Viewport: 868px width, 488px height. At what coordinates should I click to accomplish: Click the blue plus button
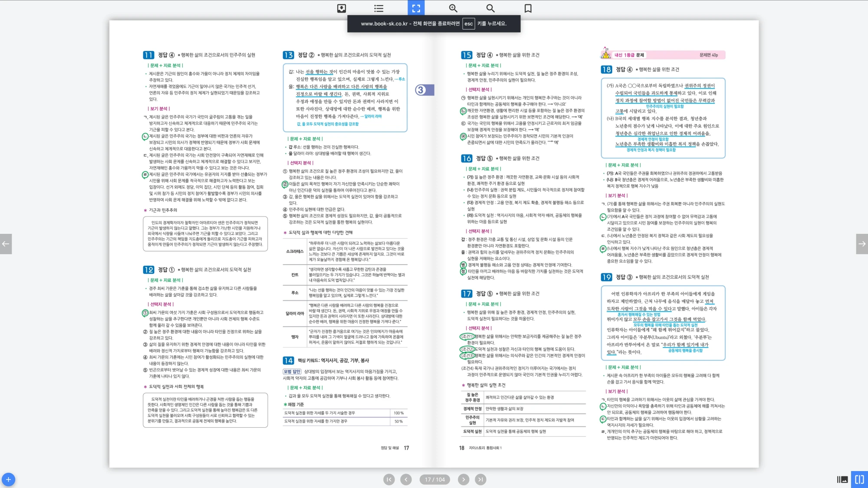(x=8, y=479)
